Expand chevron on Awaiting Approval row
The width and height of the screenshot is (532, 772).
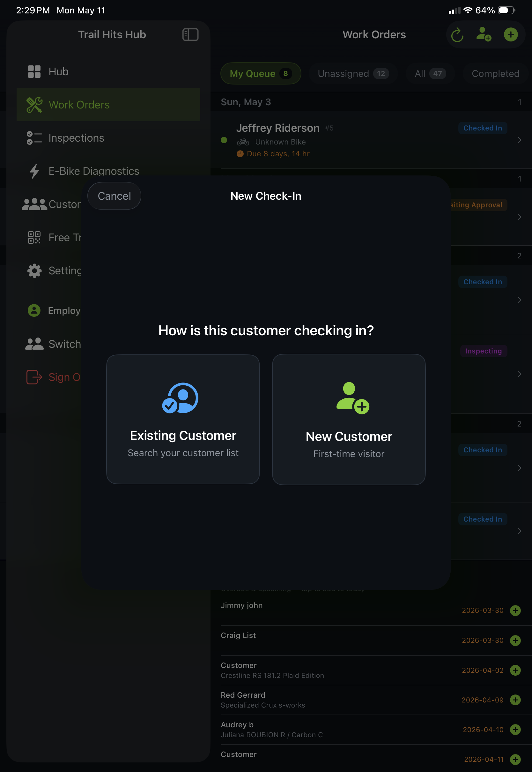tap(519, 217)
